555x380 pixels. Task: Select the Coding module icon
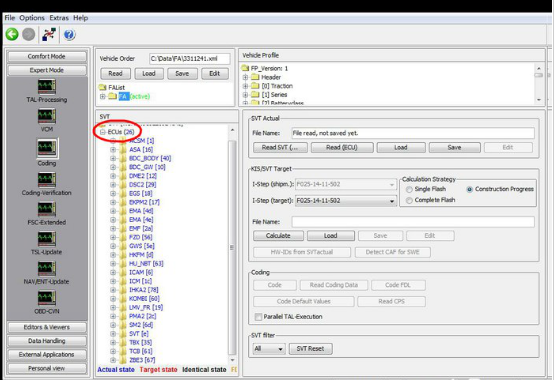click(47, 149)
